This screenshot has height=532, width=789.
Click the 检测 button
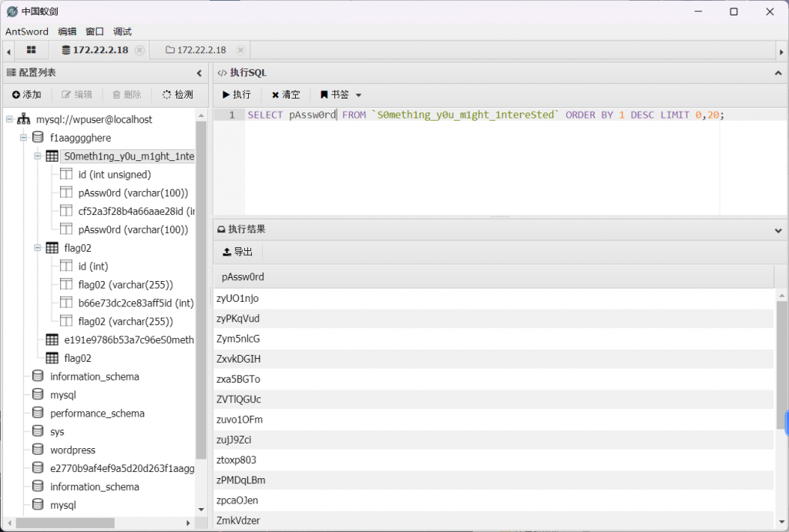point(178,95)
